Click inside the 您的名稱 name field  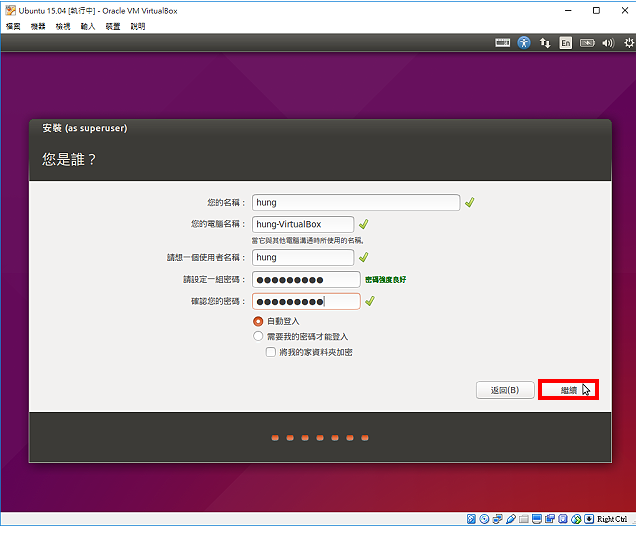(356, 202)
